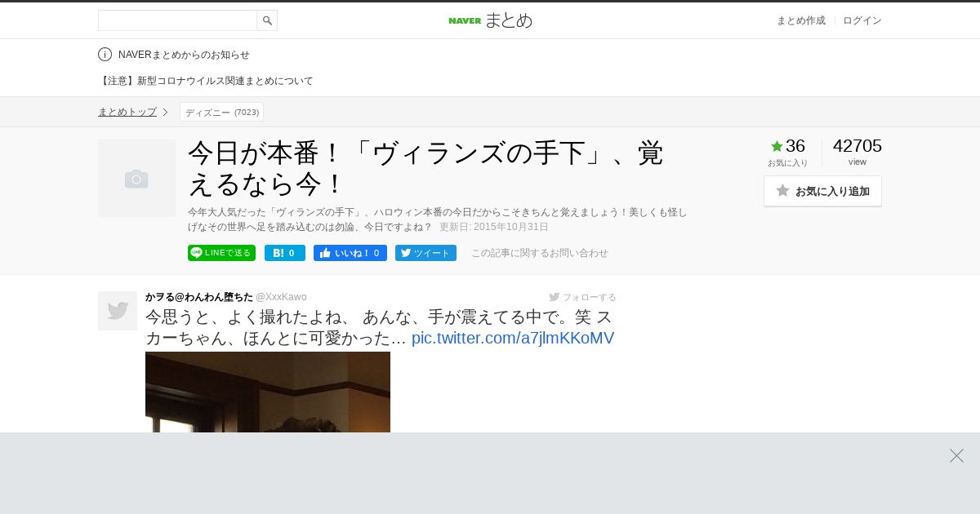Open the 【注意】新型コロナウイルス関連 notice link

point(206,81)
